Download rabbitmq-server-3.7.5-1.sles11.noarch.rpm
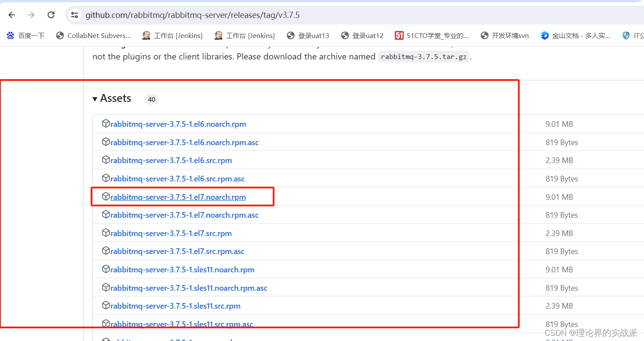 (x=183, y=270)
